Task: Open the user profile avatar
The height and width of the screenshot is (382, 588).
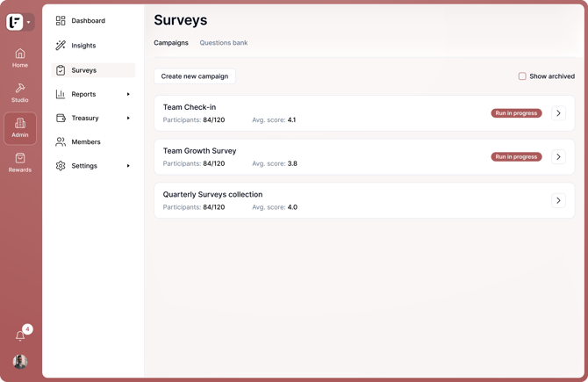Action: coord(20,361)
